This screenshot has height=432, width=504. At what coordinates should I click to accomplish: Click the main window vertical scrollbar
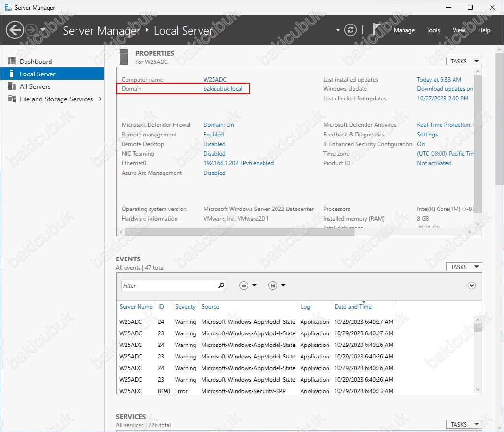coord(500,119)
